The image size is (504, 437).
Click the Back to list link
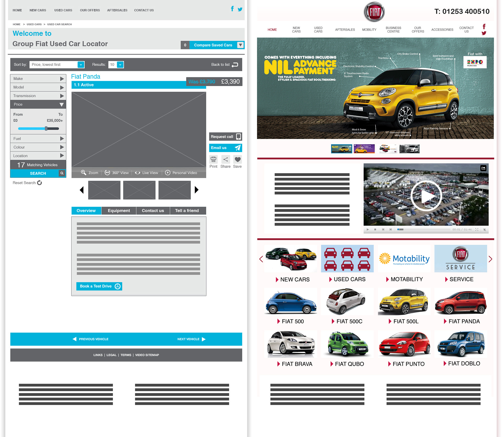click(x=224, y=65)
